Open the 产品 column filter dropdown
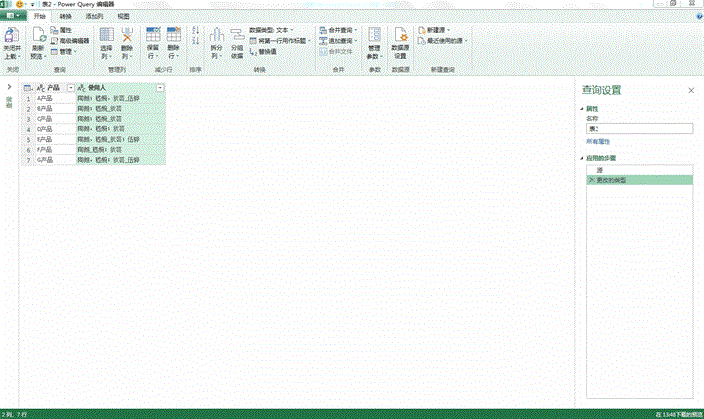Image resolution: width=704 pixels, height=419 pixels. [x=69, y=88]
